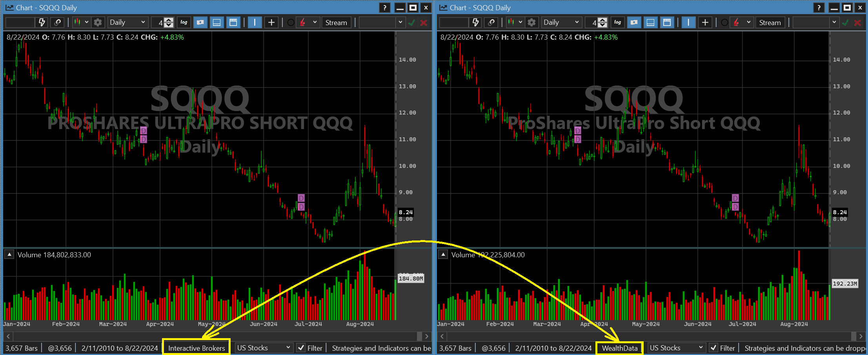Toggle crosshair cursor in right chart
Screen dimensions: 868x355
(705, 22)
